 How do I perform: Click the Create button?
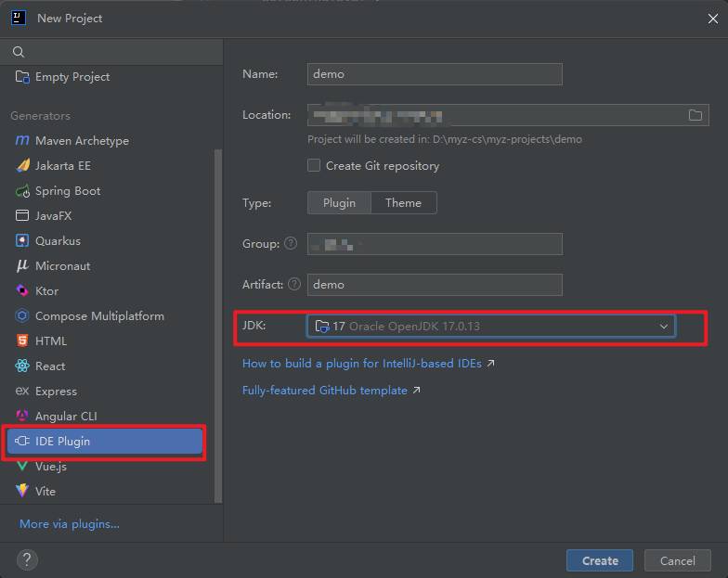click(600, 560)
